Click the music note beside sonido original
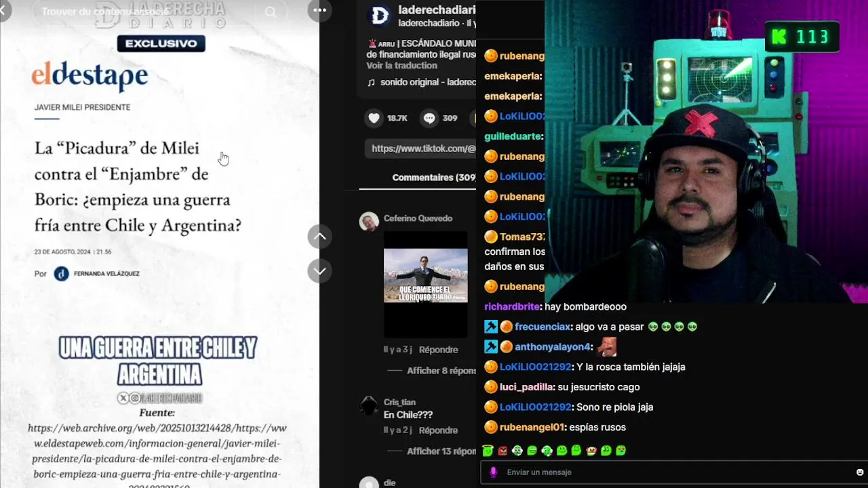Screen dimensions: 868x488 point(371,83)
